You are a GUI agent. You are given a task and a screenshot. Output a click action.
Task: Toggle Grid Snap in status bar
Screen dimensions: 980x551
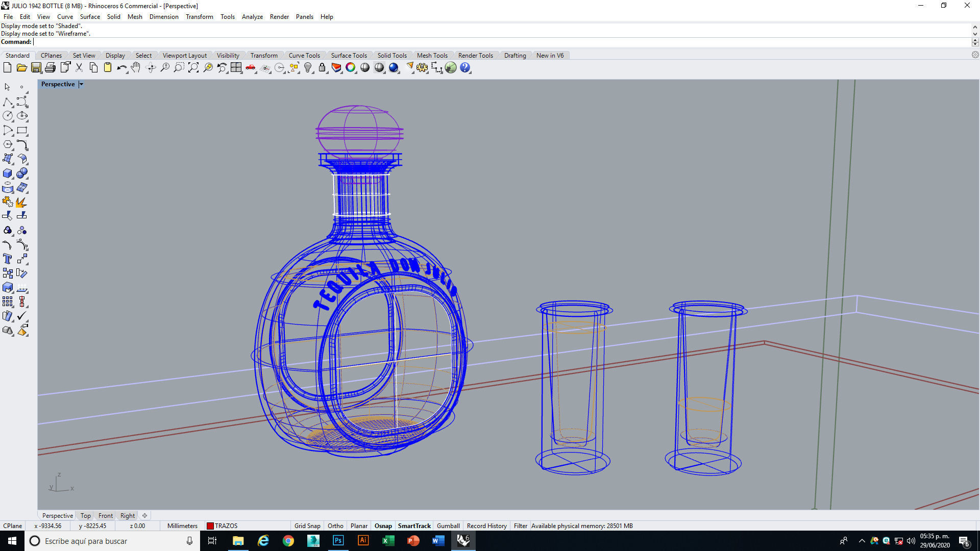coord(307,525)
